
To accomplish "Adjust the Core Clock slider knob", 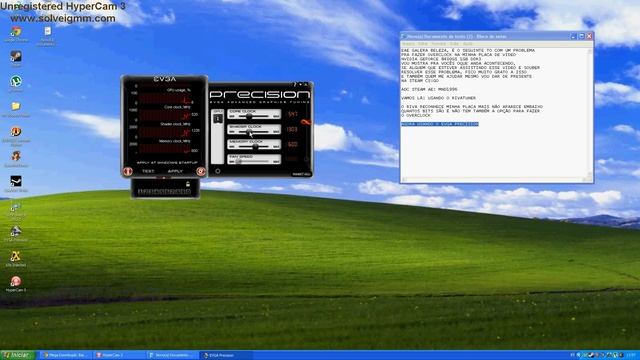I will pos(249,116).
